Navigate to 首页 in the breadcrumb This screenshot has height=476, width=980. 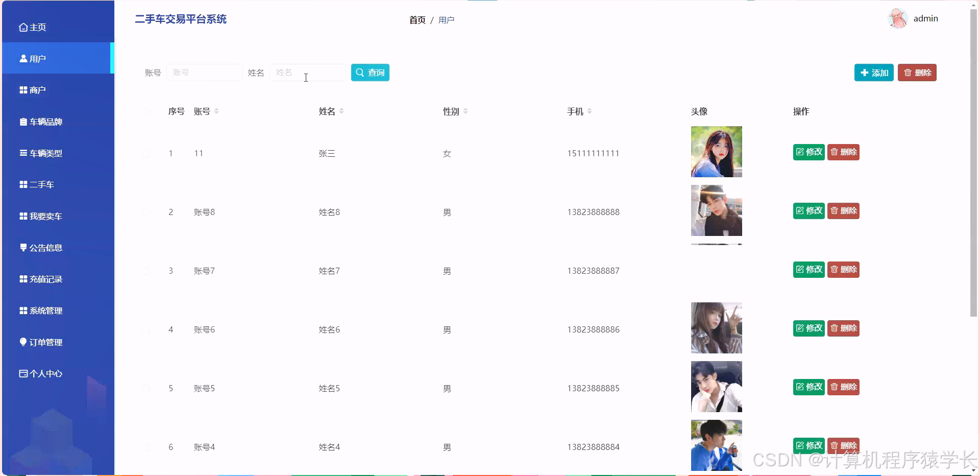417,20
